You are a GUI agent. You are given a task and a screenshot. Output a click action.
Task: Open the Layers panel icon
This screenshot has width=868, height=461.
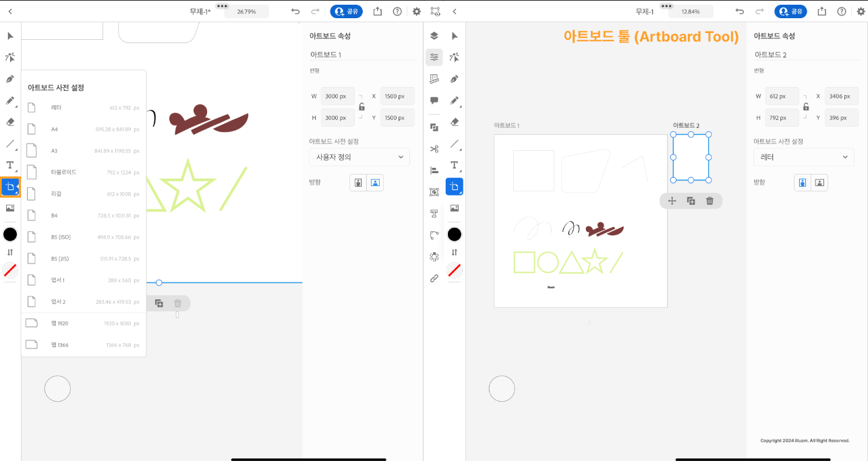pyautogui.click(x=434, y=36)
